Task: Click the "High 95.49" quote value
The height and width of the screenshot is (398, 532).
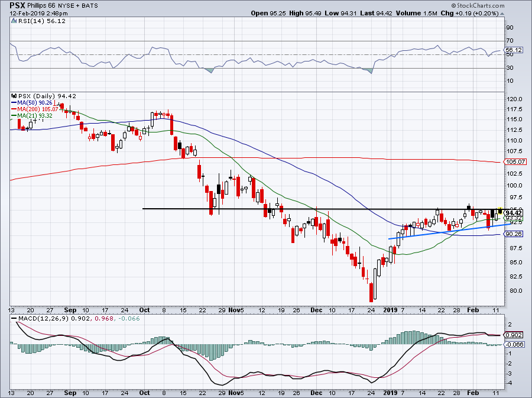Action: click(x=306, y=13)
